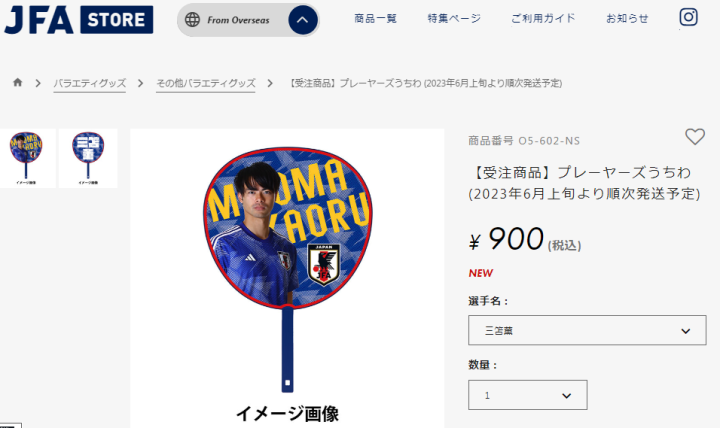The height and width of the screenshot is (428, 720).
Task: Collapse the From Overseas chevron button
Action: pos(303,20)
